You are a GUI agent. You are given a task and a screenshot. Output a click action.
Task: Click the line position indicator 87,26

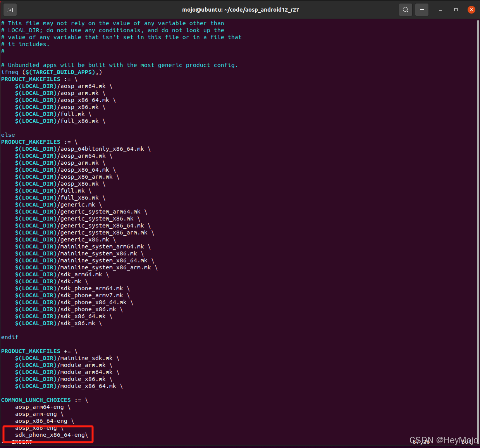421,441
